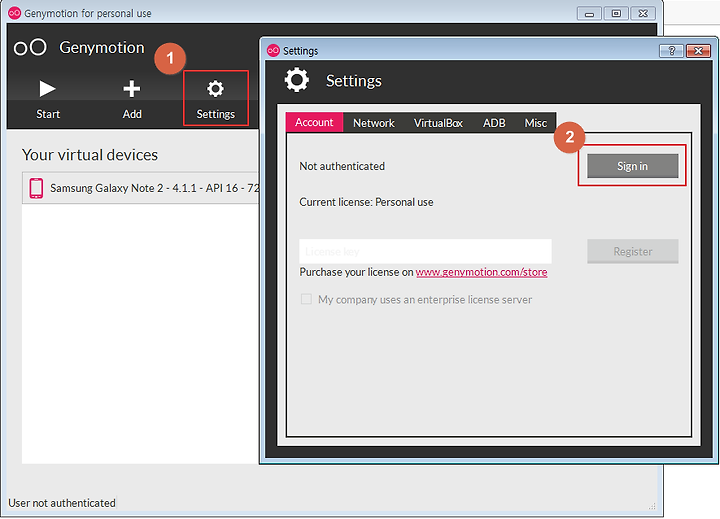Click the Start play icon in Genymotion toolbar
The width and height of the screenshot is (720, 519).
coord(47,89)
